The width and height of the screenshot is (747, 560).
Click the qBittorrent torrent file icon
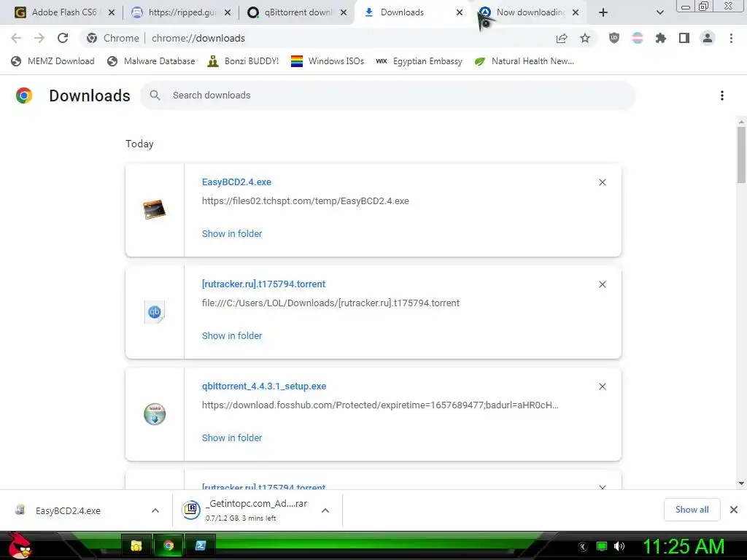pyautogui.click(x=155, y=312)
